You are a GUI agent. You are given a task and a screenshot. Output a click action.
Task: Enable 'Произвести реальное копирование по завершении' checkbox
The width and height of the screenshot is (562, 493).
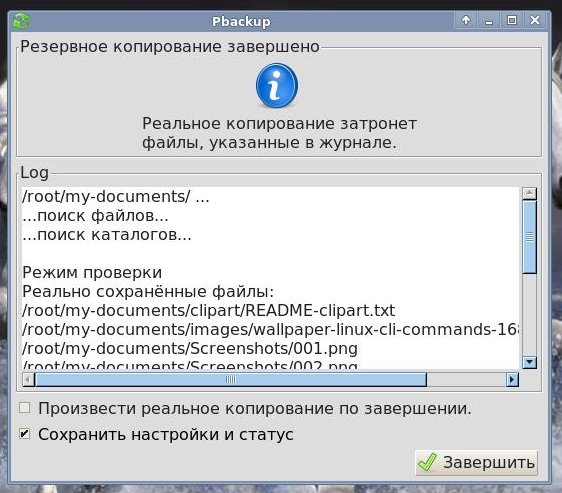tap(25, 408)
